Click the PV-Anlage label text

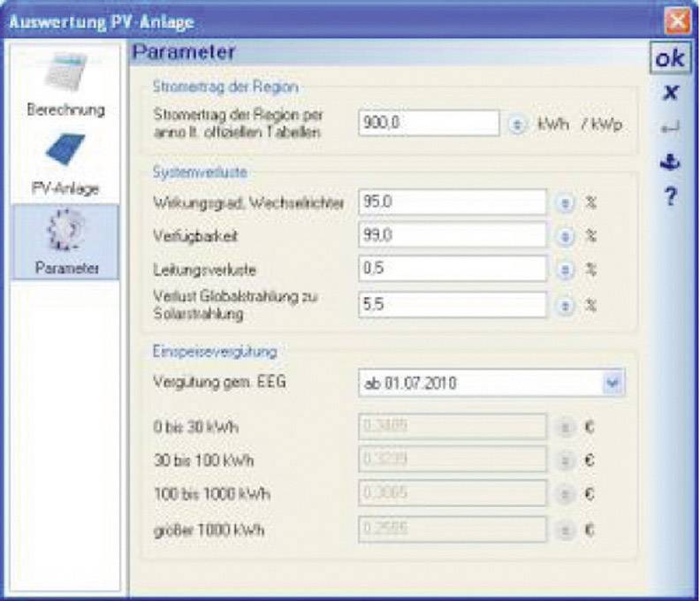pyautogui.click(x=65, y=188)
